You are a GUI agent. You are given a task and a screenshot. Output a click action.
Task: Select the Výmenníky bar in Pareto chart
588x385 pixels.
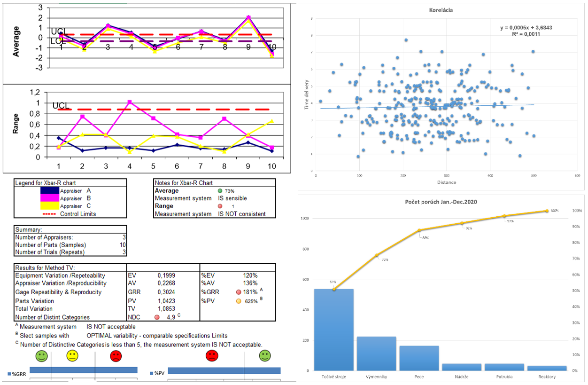(x=376, y=353)
